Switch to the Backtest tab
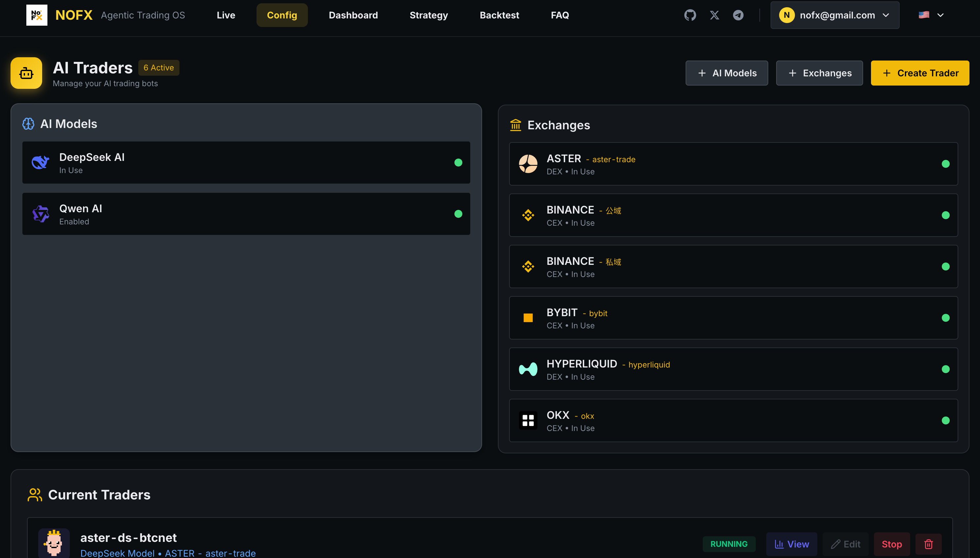The image size is (980, 558). pyautogui.click(x=500, y=15)
